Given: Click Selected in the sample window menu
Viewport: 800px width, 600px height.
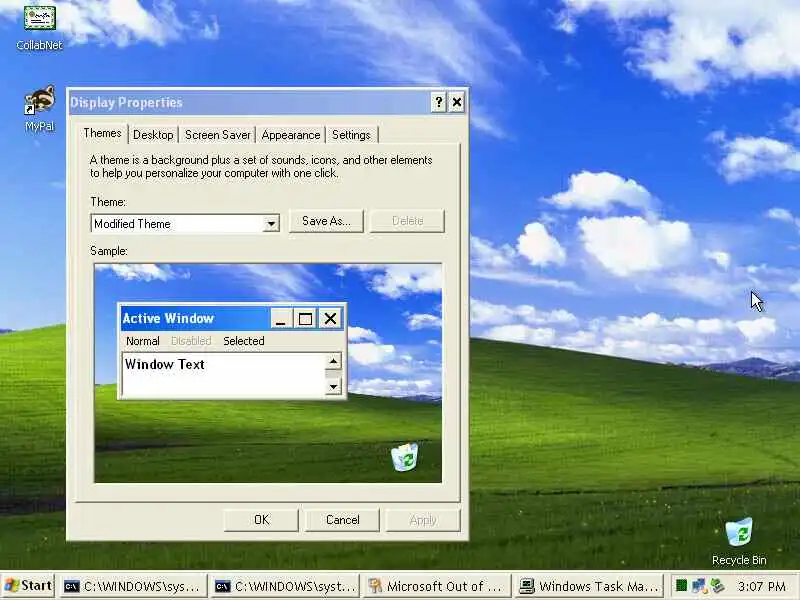Looking at the screenshot, I should click(x=244, y=341).
